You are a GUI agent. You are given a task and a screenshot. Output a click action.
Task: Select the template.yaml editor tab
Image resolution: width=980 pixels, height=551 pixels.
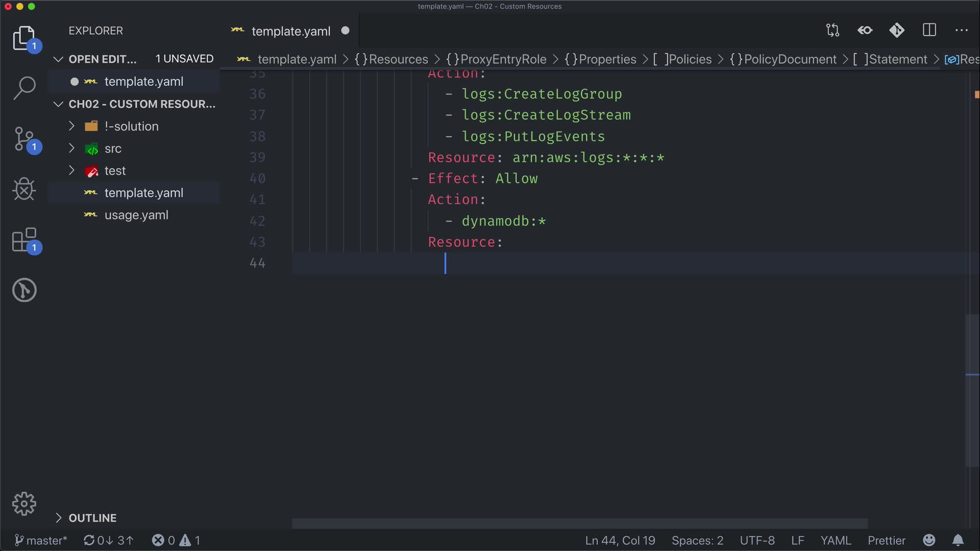point(291,31)
